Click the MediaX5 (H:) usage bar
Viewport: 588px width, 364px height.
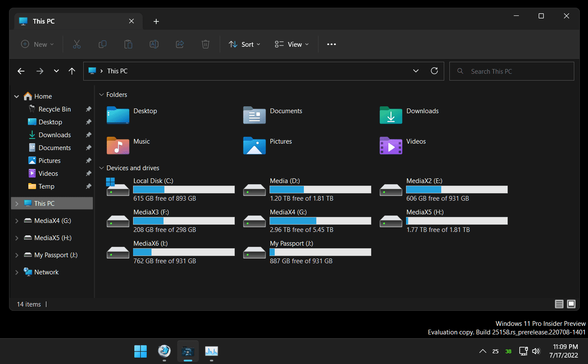coord(457,221)
